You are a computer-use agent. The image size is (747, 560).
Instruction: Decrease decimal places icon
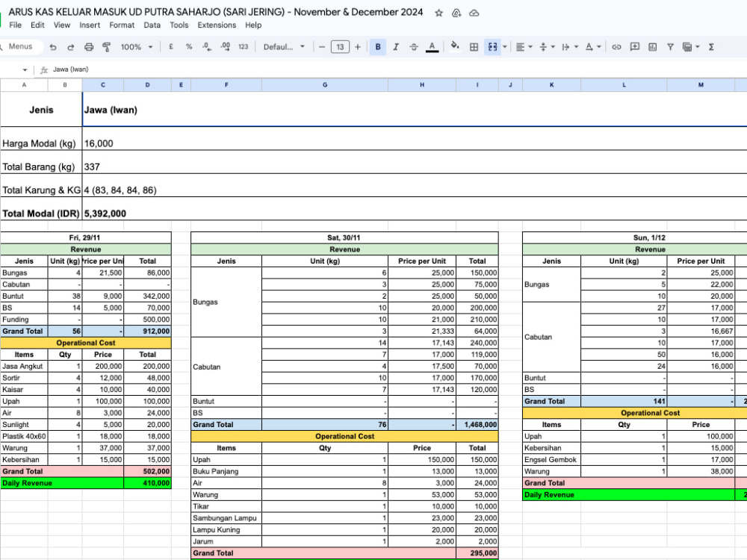point(207,46)
